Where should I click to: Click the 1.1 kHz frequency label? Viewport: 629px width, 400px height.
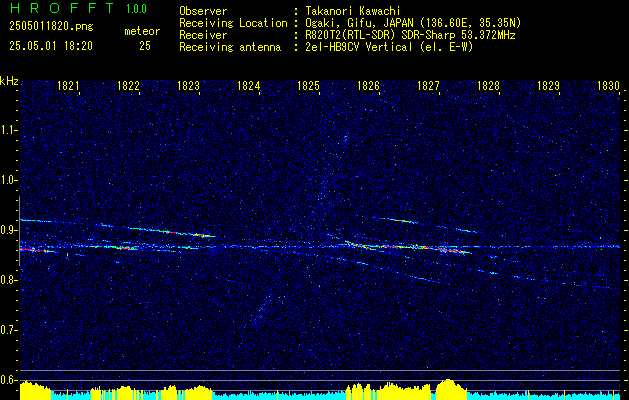coord(9,130)
